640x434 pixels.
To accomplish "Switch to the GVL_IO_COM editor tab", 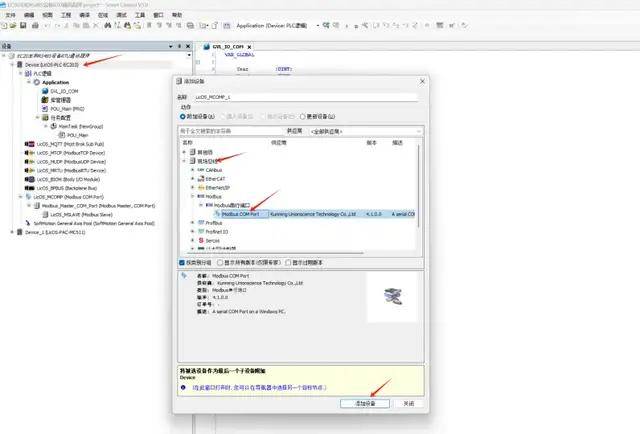I will 231,46.
